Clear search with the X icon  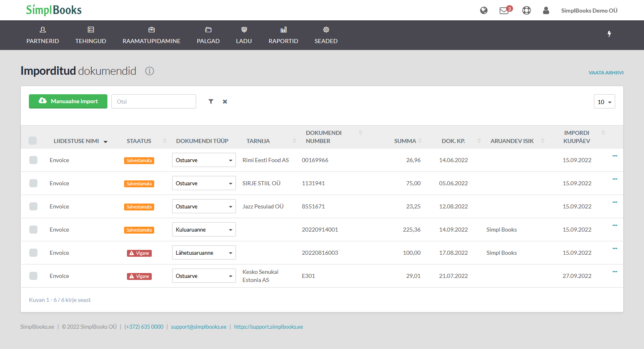coord(225,102)
